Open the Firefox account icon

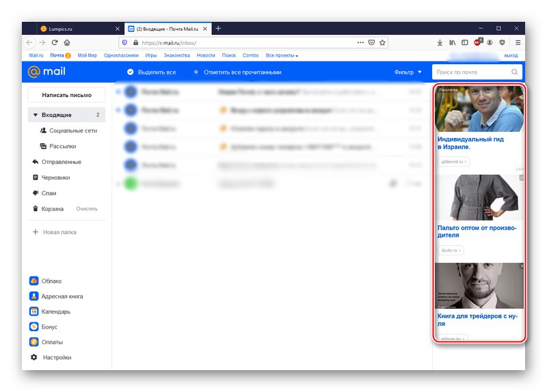490,42
